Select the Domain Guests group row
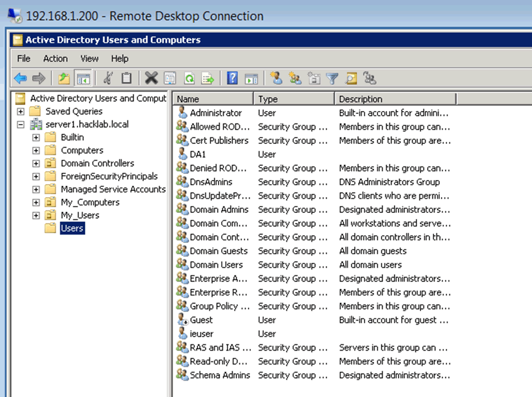Image resolution: width=532 pixels, height=397 pixels. tap(314, 251)
